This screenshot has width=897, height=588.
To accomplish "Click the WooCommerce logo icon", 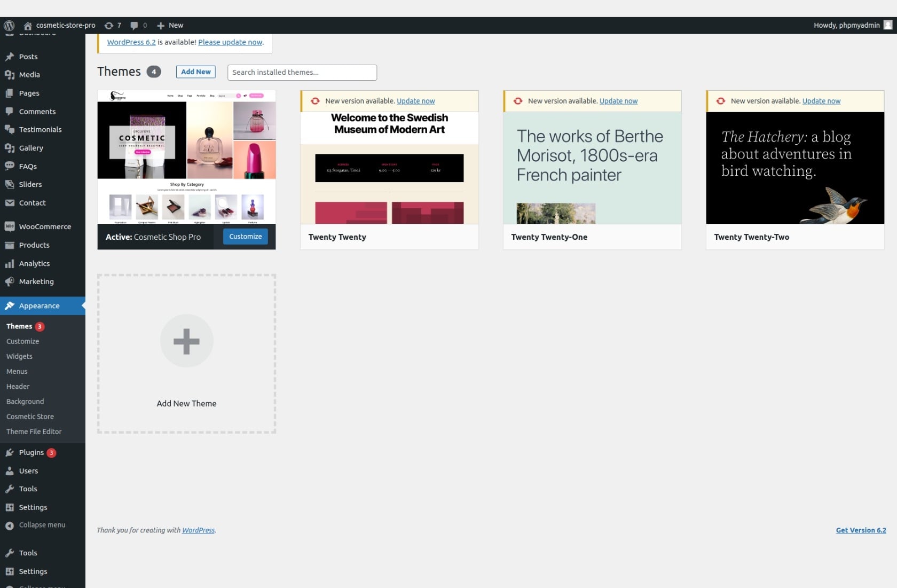I will click(10, 226).
